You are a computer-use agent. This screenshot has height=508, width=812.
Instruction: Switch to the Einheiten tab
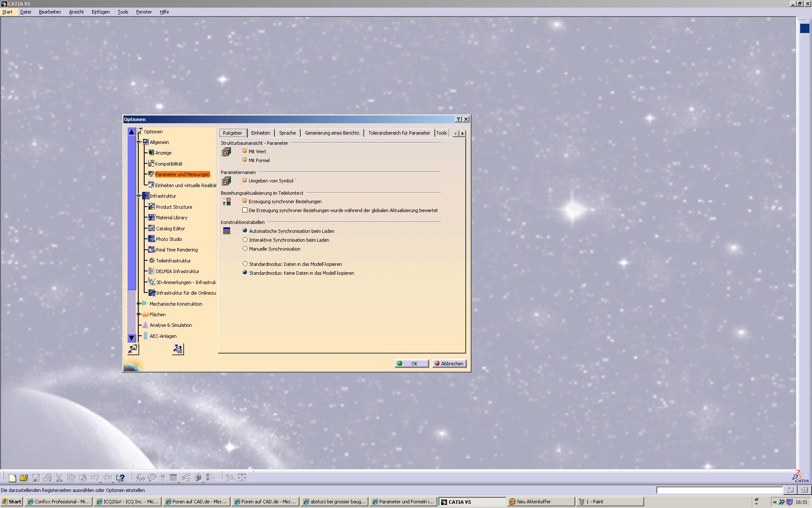[x=261, y=133]
